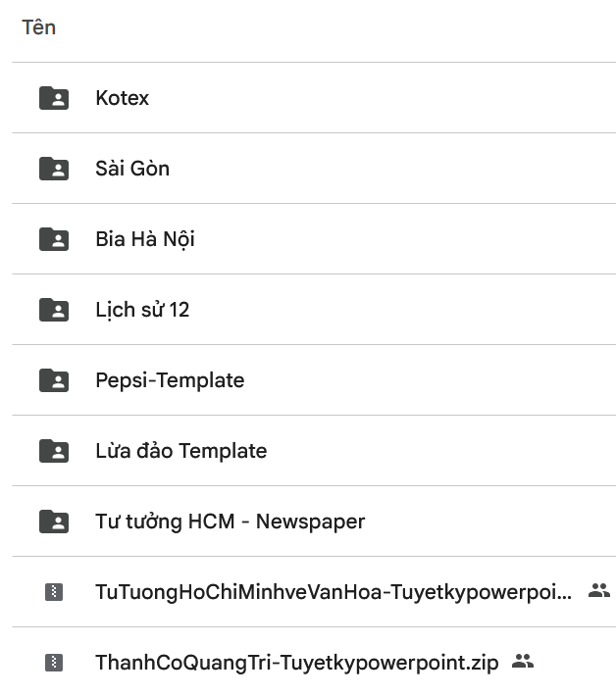Screen dimensions: 616x696
Task: Select the Bia Hà Nội folder name
Action: click(x=145, y=239)
